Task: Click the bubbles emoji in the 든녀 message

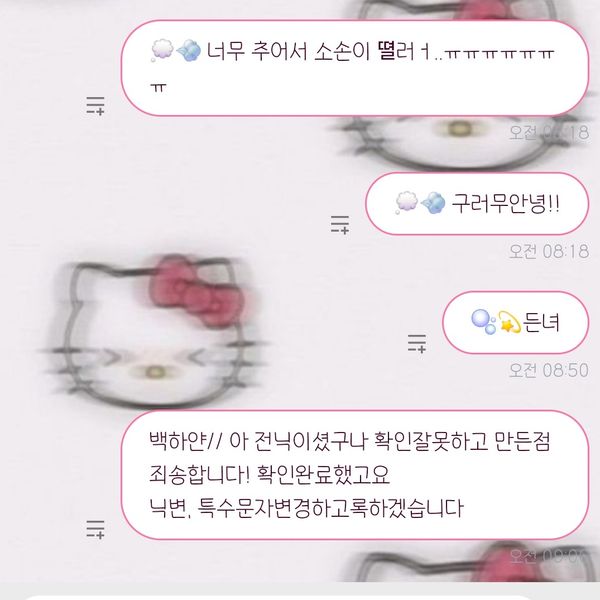Action: (x=483, y=322)
